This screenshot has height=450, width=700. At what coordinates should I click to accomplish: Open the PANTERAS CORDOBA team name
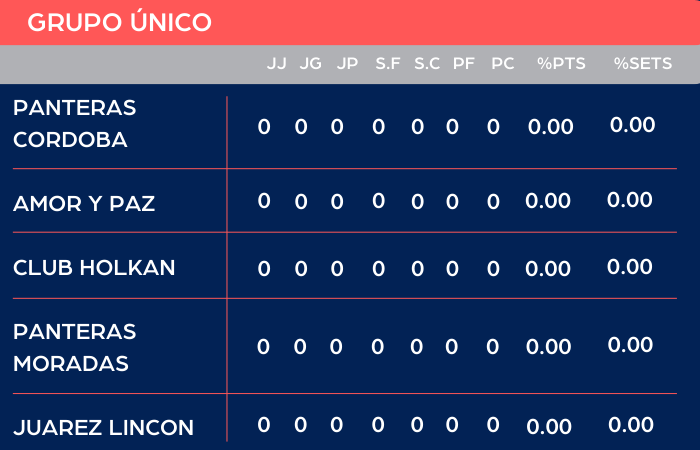(75, 124)
